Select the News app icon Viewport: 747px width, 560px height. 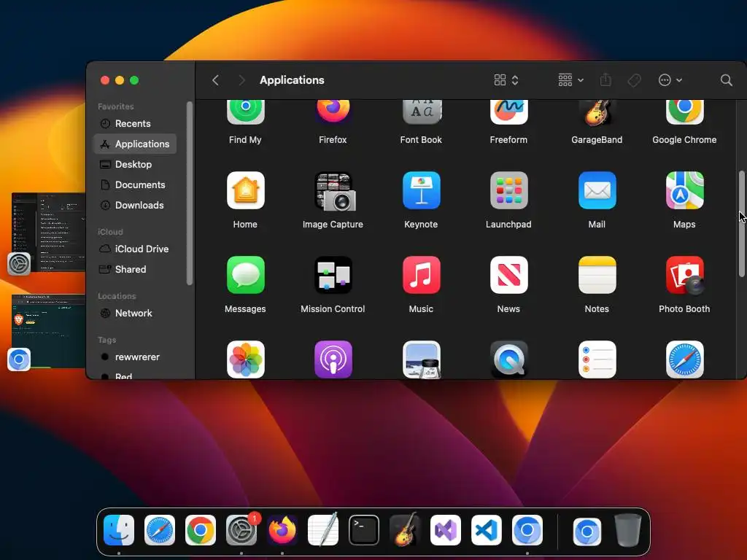508,275
